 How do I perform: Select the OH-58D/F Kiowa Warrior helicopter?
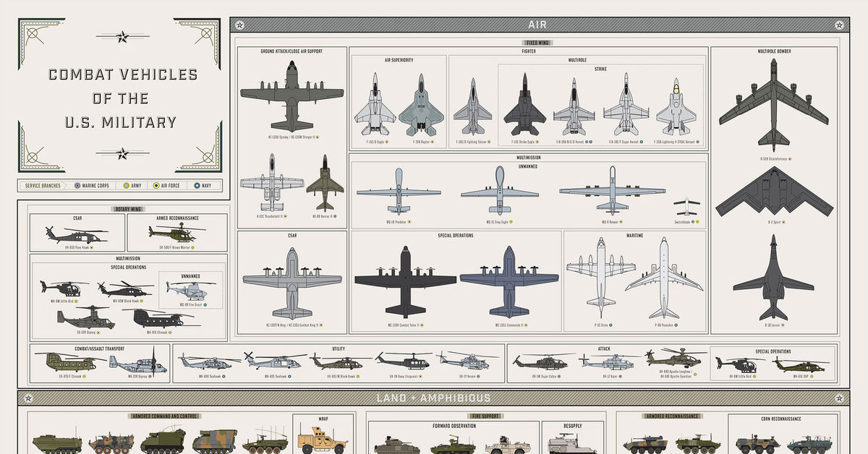[176, 232]
